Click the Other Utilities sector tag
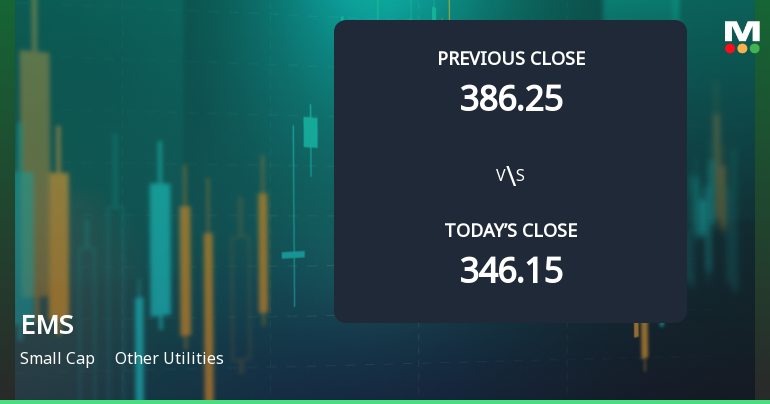Screen dimensions: 770x404 [x=169, y=358]
